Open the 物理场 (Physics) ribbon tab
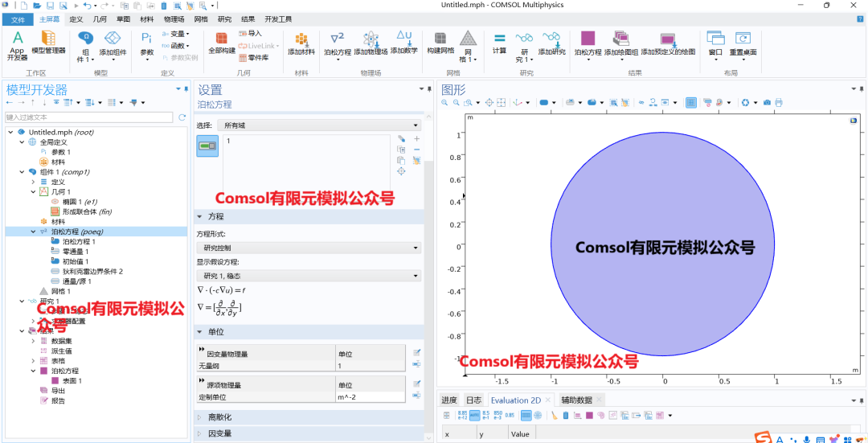The height and width of the screenshot is (443, 868). [174, 18]
